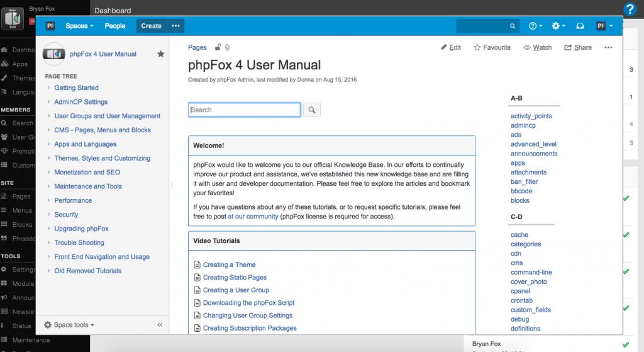The height and width of the screenshot is (352, 644).
Task: Open the Help question mark dropdown
Action: 536,26
